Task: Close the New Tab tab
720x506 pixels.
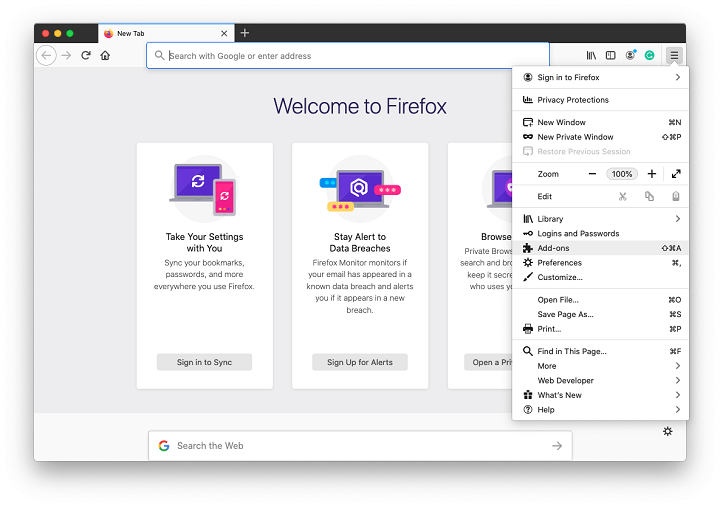Action: pyautogui.click(x=224, y=34)
